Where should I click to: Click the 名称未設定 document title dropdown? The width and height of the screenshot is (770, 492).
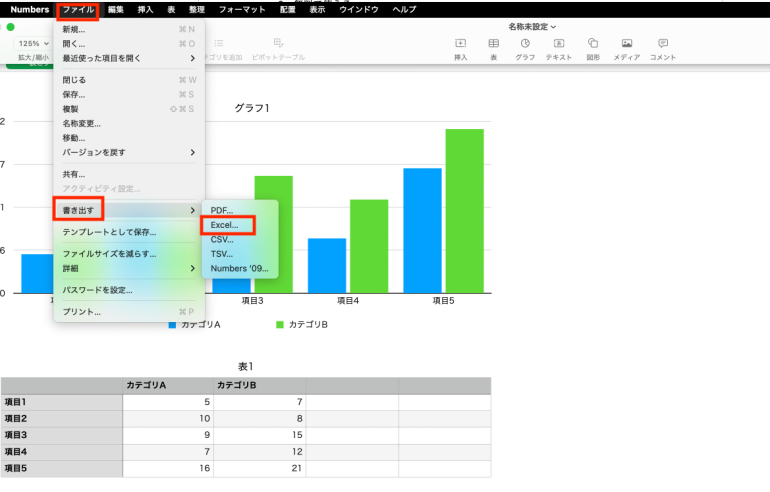[532, 27]
